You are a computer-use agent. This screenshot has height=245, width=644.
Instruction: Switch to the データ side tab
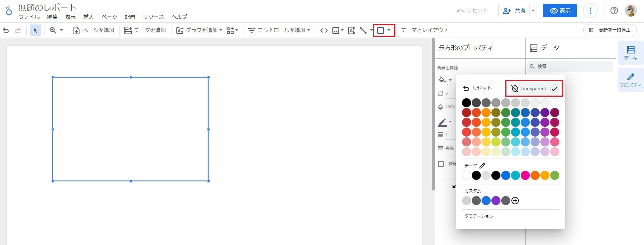coord(631,53)
